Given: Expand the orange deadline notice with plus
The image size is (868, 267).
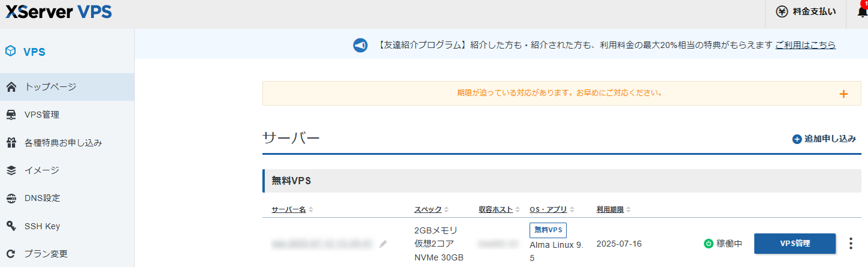Looking at the screenshot, I should [843, 94].
